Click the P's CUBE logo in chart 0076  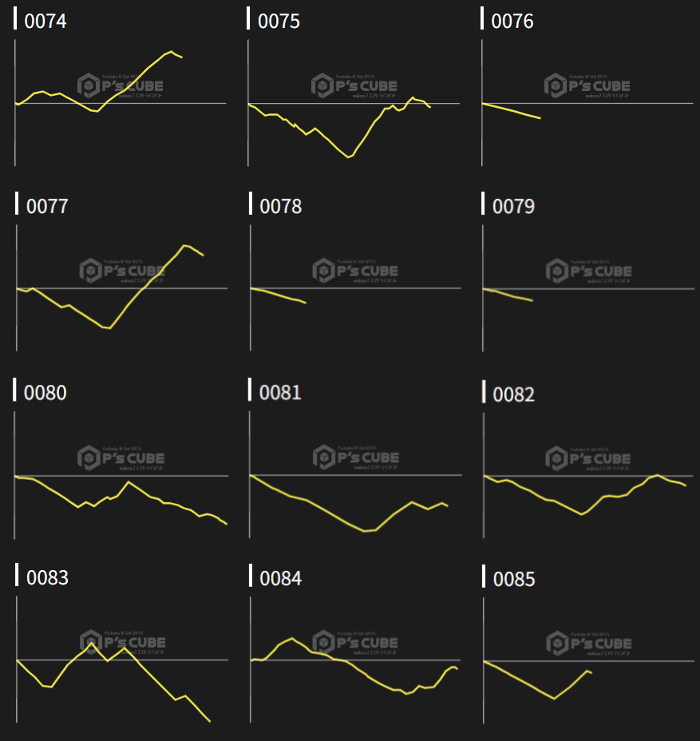pyautogui.click(x=587, y=85)
